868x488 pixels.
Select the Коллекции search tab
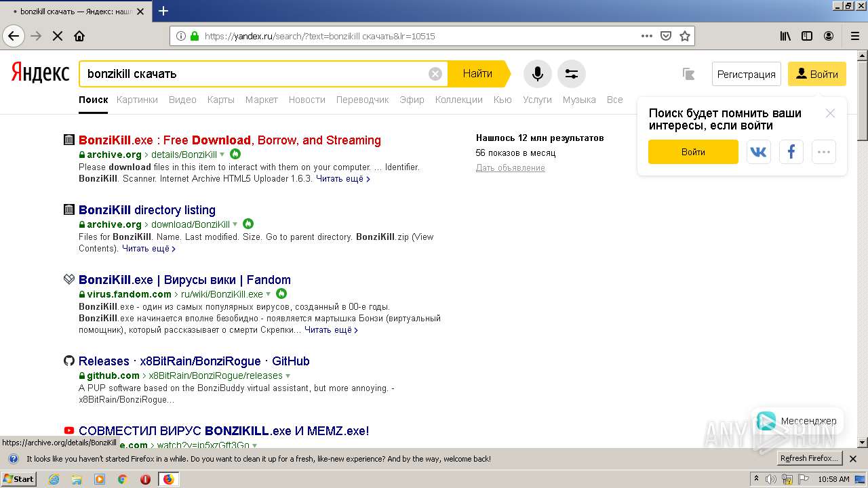[459, 100]
